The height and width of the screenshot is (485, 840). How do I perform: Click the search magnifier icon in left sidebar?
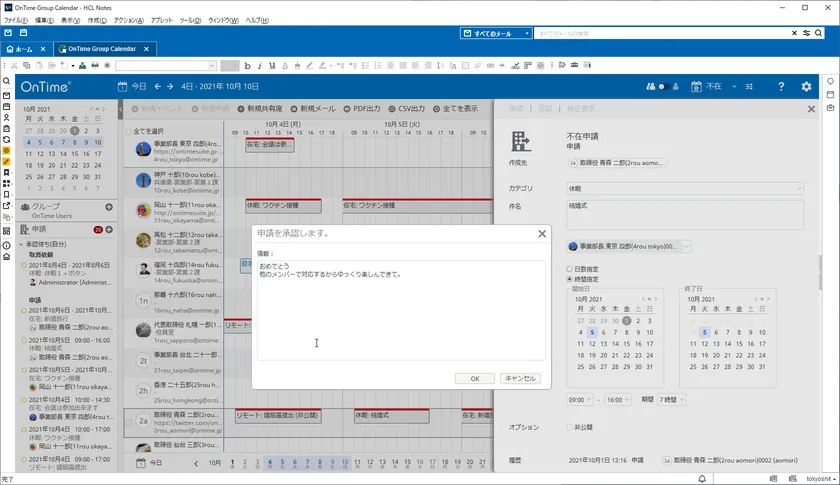pos(6,81)
